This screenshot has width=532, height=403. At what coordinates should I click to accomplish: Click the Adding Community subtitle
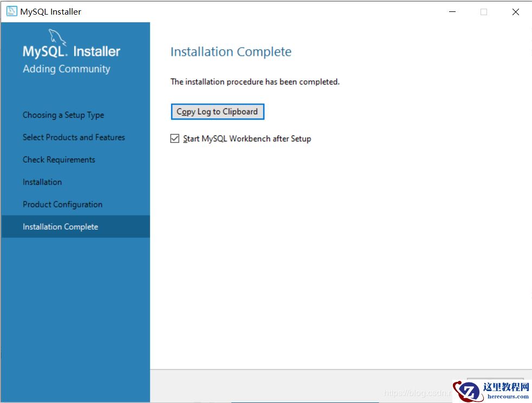67,69
